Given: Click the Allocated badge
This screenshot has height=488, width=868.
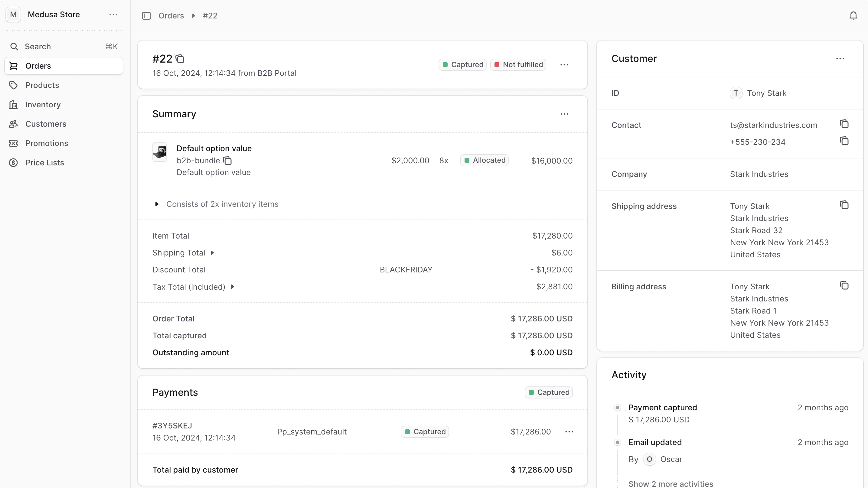Looking at the screenshot, I should click(485, 160).
